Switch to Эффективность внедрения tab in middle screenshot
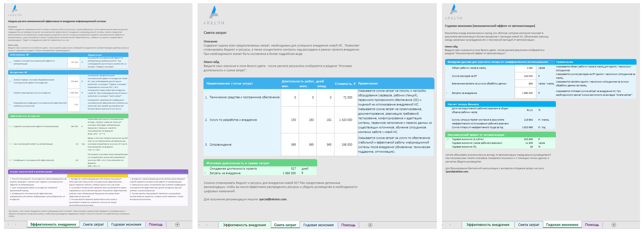This screenshot has width=644, height=232. pos(244,225)
